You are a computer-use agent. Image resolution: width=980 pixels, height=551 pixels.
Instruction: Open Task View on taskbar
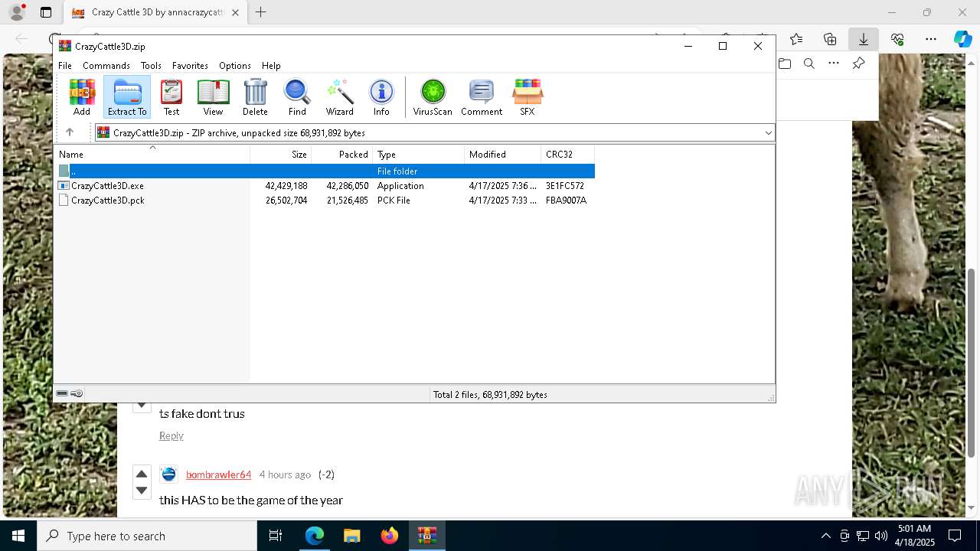(276, 536)
